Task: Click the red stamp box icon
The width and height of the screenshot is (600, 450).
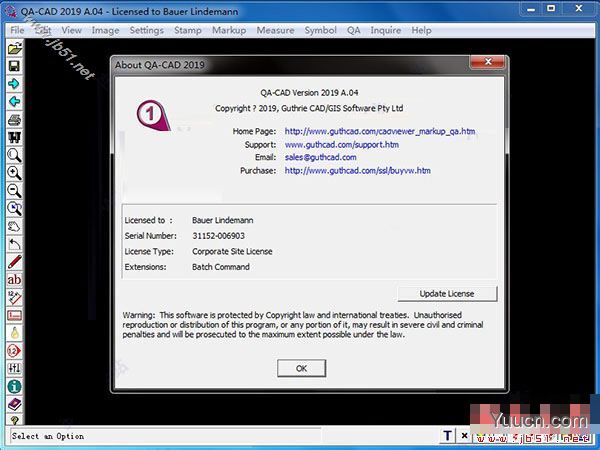Action: tap(15, 315)
